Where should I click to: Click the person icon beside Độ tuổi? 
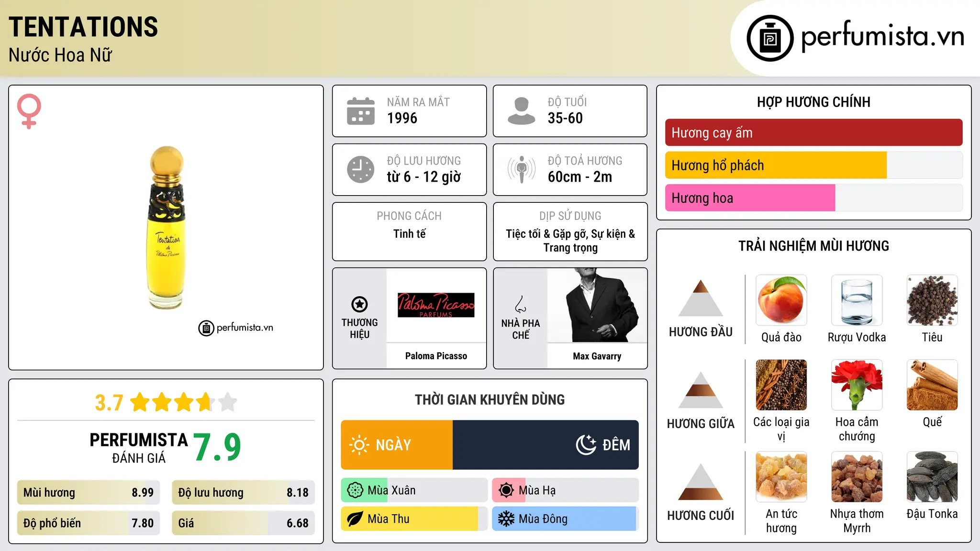point(522,111)
